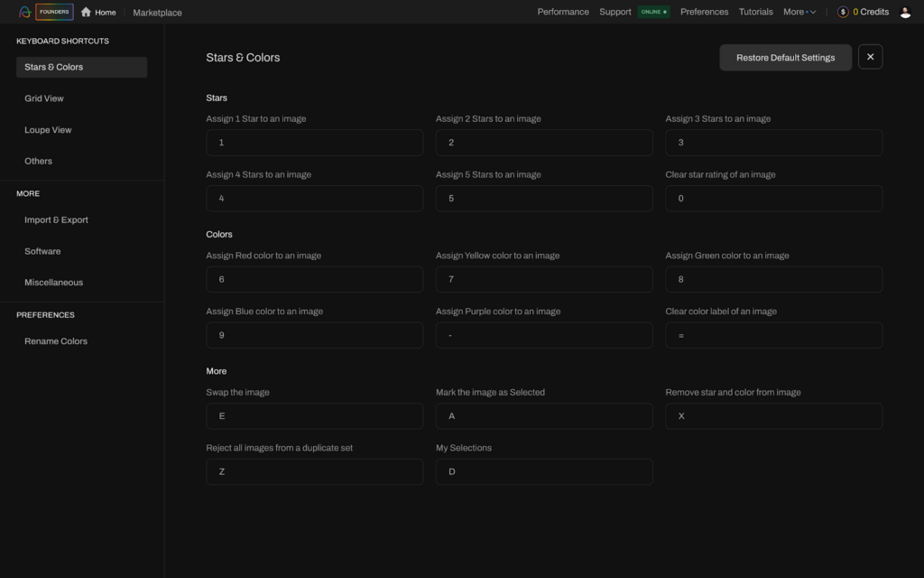Open the Tutorials page

[x=756, y=12]
